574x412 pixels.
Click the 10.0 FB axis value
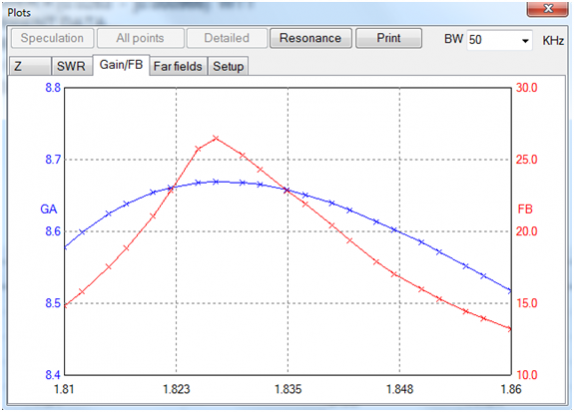(526, 375)
